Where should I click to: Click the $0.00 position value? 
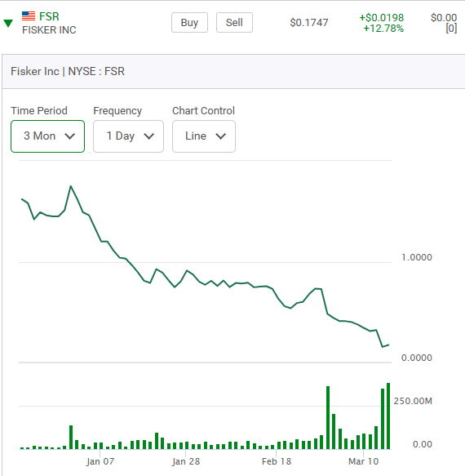pos(444,18)
